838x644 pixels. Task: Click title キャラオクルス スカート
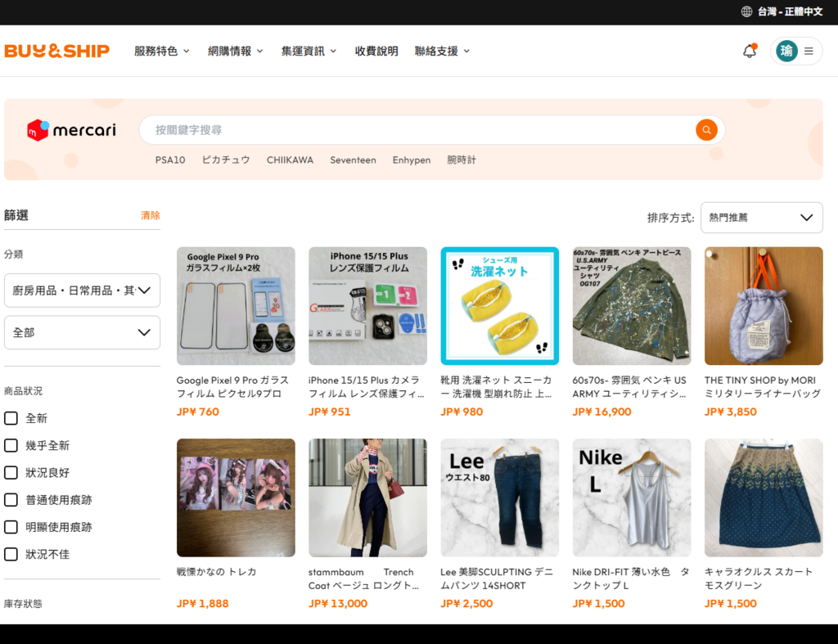click(759, 579)
